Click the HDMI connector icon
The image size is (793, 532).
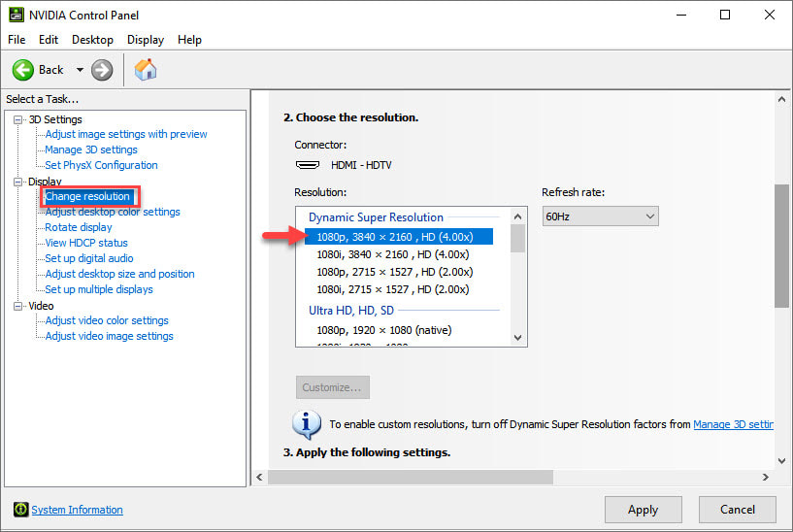(308, 165)
